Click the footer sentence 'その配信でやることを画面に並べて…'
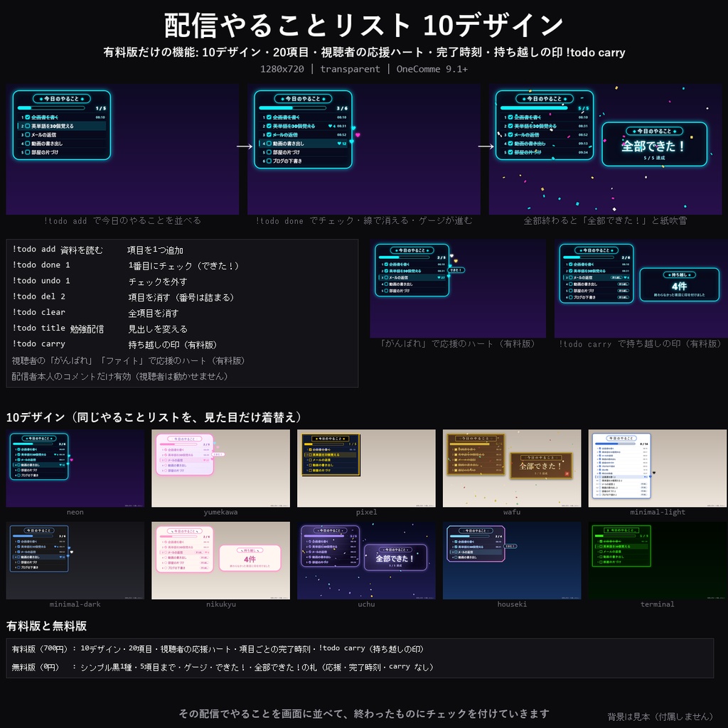This screenshot has height=728, width=728. pos(364,714)
